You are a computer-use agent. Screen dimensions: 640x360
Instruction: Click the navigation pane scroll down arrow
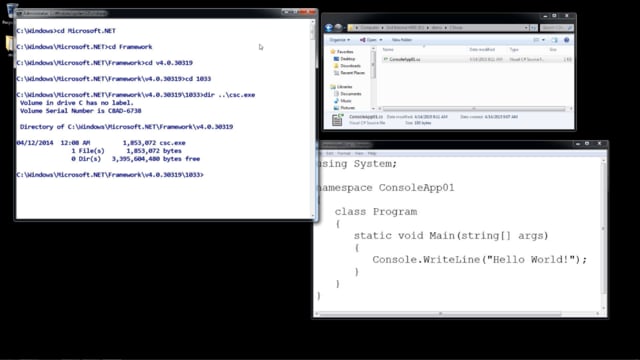point(373,109)
